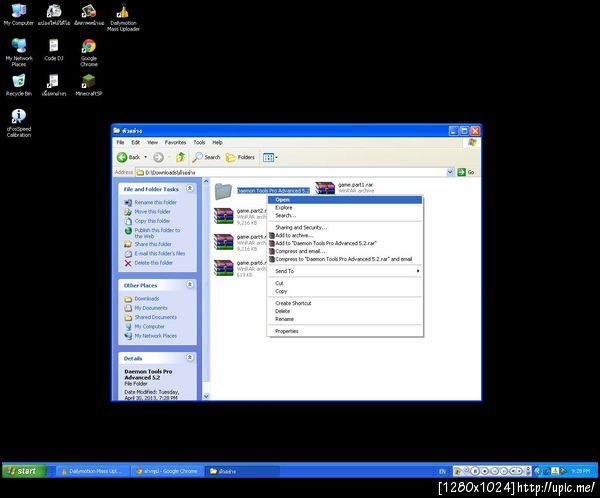Image resolution: width=600 pixels, height=498 pixels.
Task: Click Publish this folder to the Web
Action: pos(157,233)
